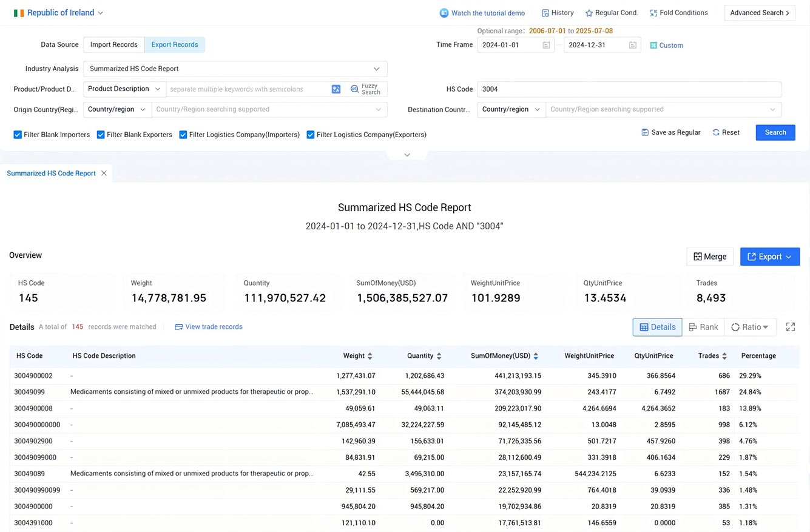
Task: Toggle Filter Logistics Company(Exporters) checkbox
Action: point(310,135)
